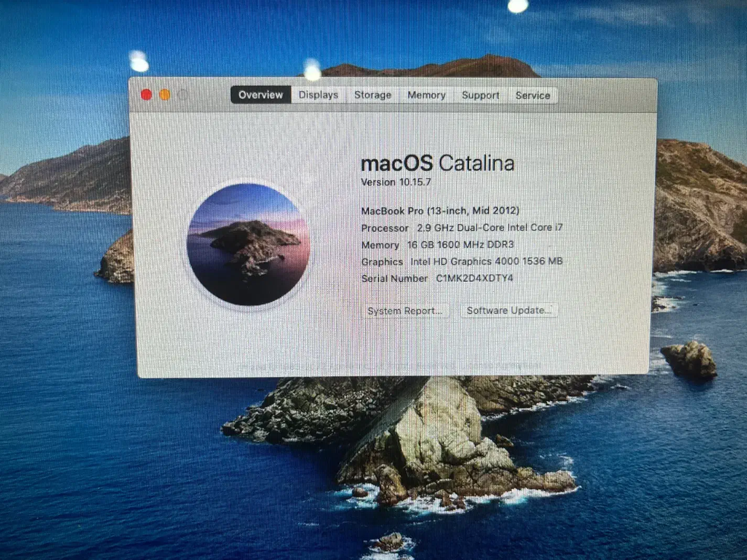Click the Version 10.15.7 text
The width and height of the screenshot is (747, 560).
[x=396, y=182]
